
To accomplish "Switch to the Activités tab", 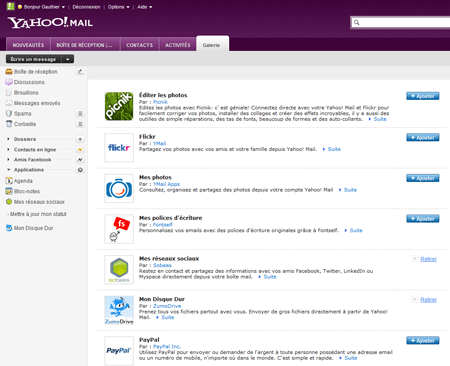I will [178, 45].
